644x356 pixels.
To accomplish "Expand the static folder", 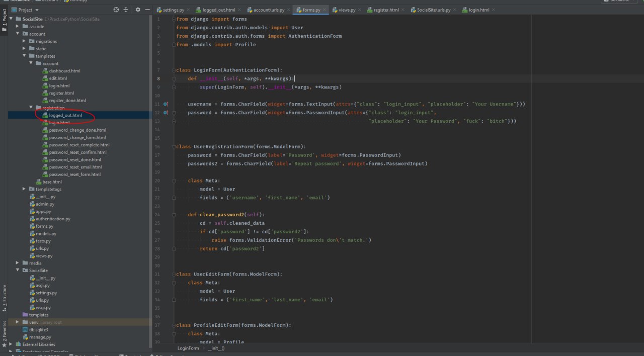I will pyautogui.click(x=24, y=49).
